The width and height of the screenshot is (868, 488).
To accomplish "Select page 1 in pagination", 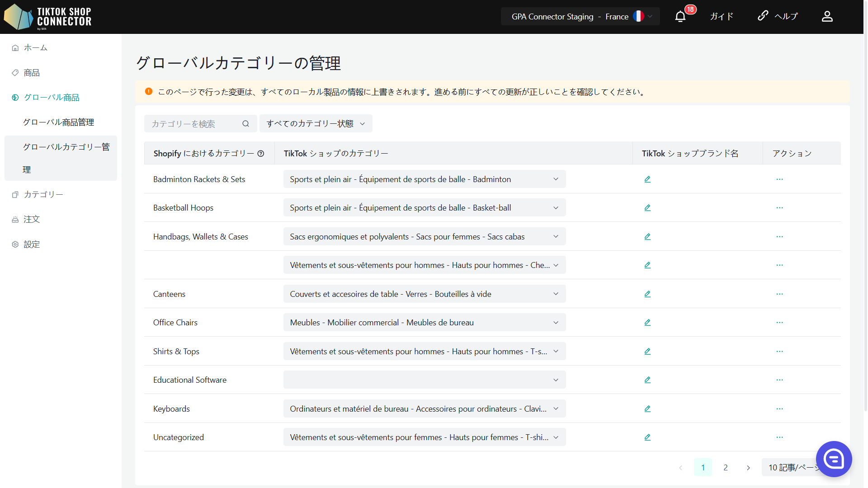I will 703,468.
